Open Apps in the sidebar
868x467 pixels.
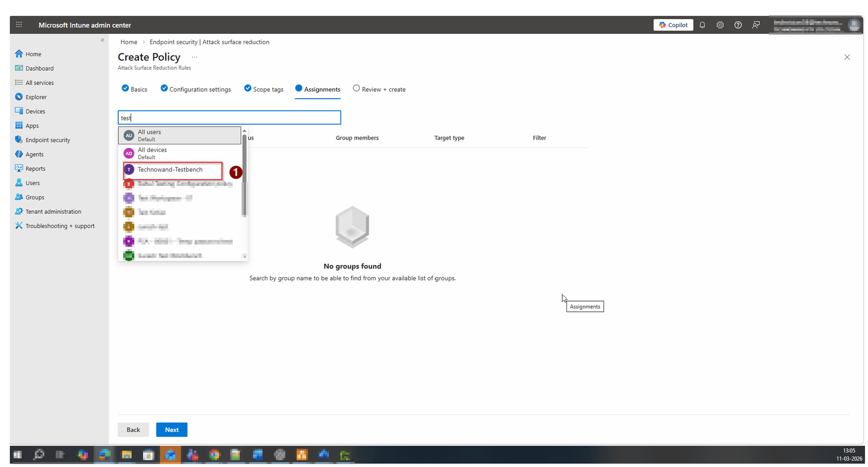(x=27, y=126)
